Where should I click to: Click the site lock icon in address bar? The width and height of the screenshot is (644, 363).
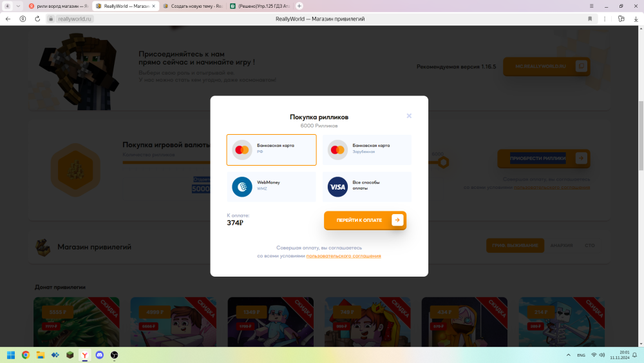[51, 19]
